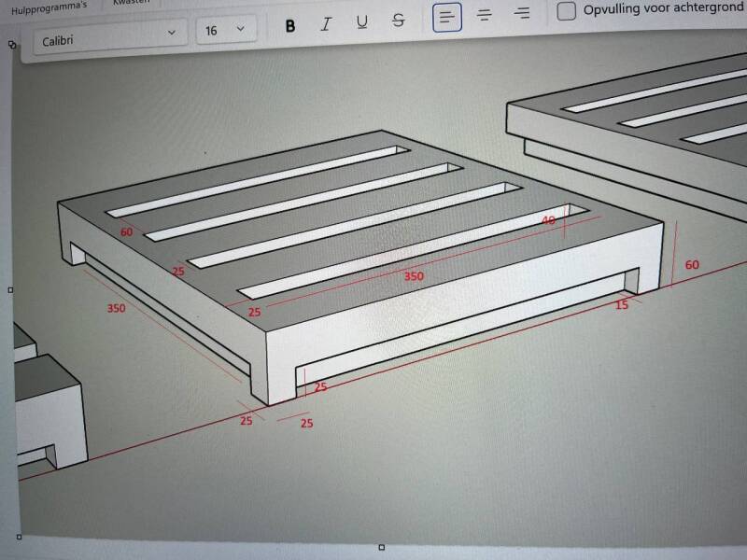Center align the text
This screenshot has height=560, width=747.
tap(485, 14)
